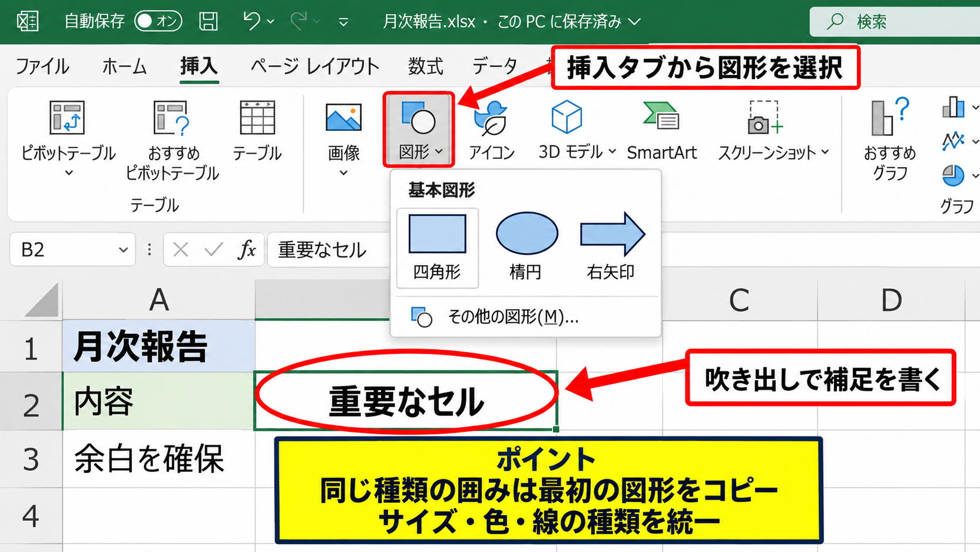This screenshot has width=980, height=552.
Task: Click the formula bar confirm checkmark button
Action: (214, 250)
